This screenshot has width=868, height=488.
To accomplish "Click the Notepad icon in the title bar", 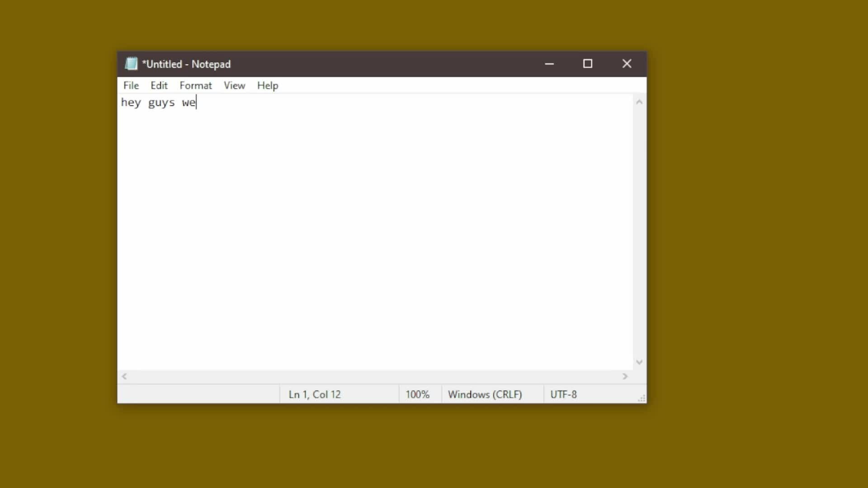I will coord(131,64).
